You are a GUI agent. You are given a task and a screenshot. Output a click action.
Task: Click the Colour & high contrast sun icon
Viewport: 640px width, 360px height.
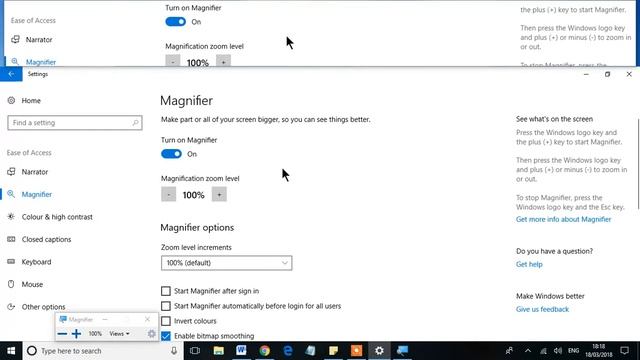pyautogui.click(x=11, y=217)
